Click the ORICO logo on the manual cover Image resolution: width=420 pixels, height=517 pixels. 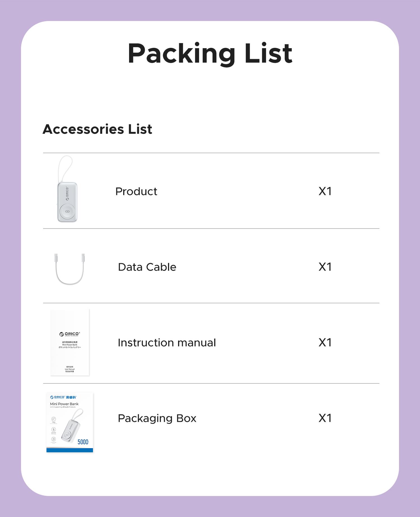pos(70,334)
